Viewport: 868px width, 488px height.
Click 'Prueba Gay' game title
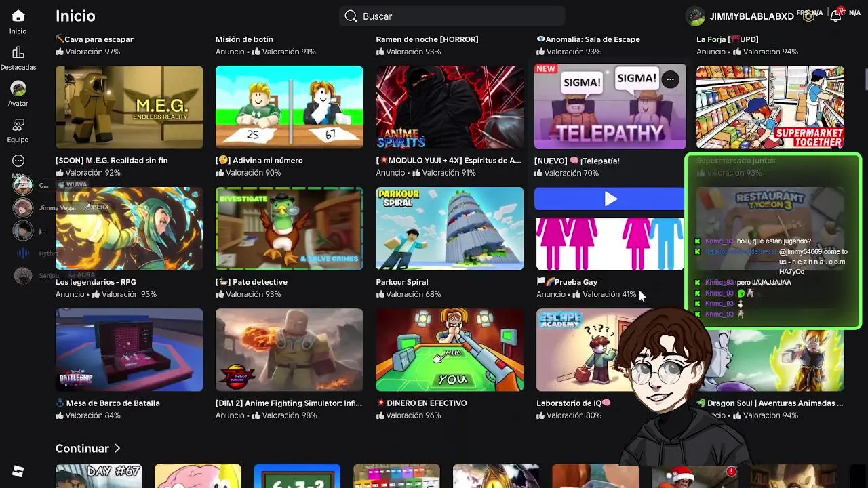567,282
